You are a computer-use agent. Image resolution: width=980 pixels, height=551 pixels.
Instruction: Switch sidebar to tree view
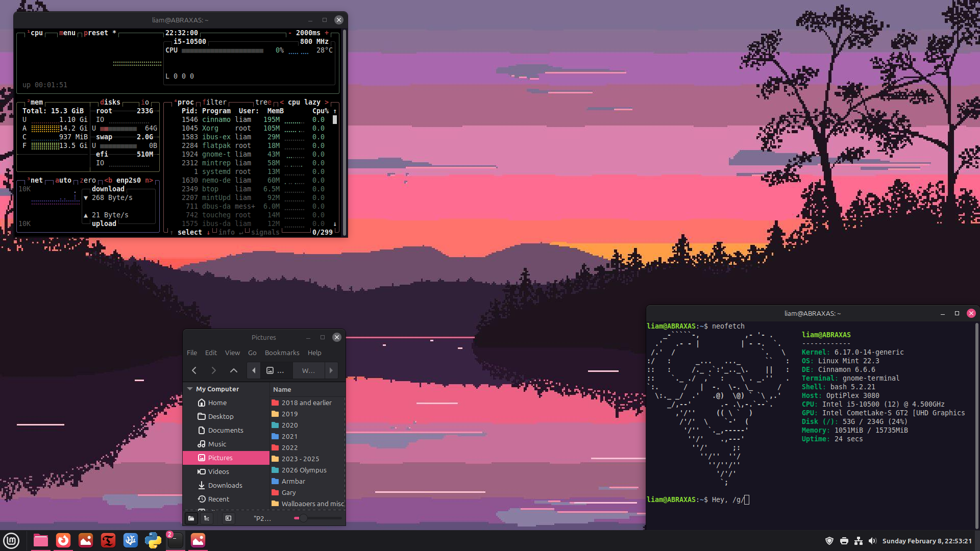(207, 518)
